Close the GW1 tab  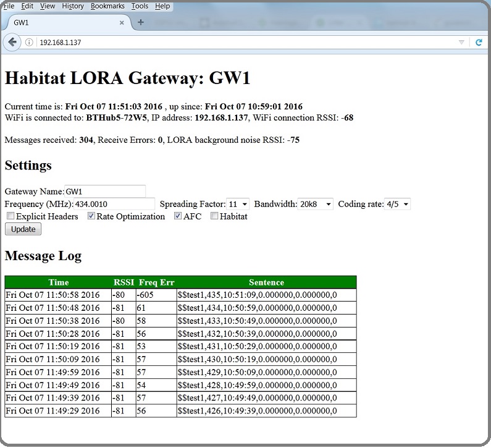pos(122,23)
